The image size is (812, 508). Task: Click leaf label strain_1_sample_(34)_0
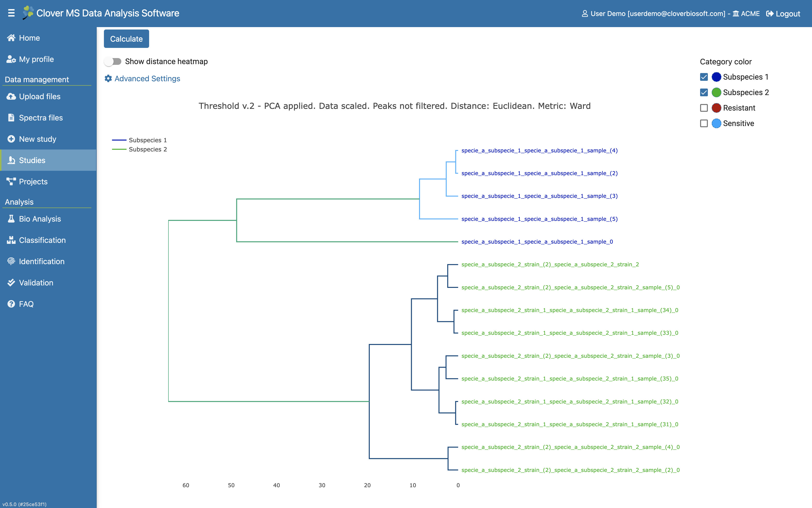[x=570, y=310]
